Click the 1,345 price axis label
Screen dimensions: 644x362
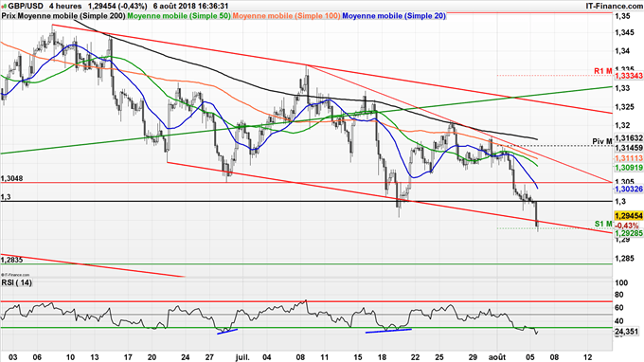click(624, 32)
